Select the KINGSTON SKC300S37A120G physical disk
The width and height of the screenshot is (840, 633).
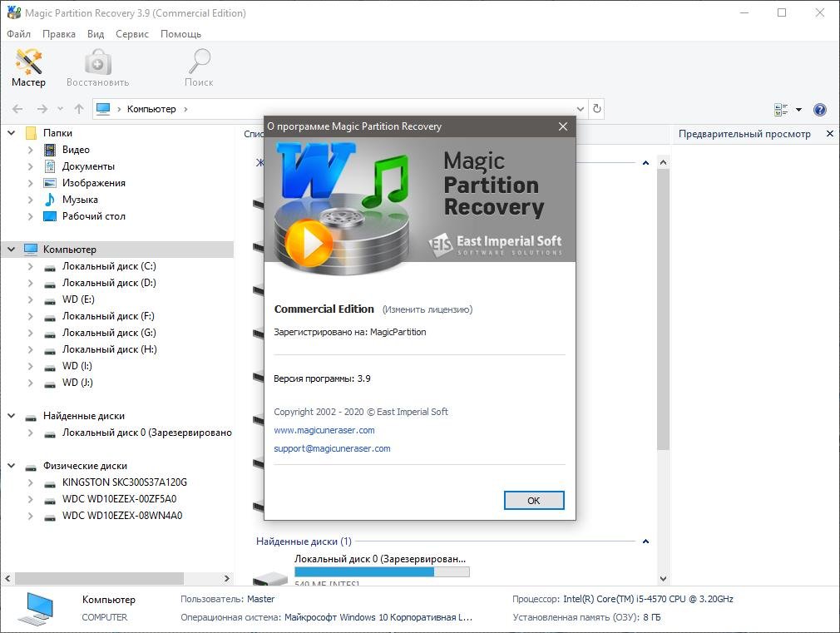coord(124,482)
